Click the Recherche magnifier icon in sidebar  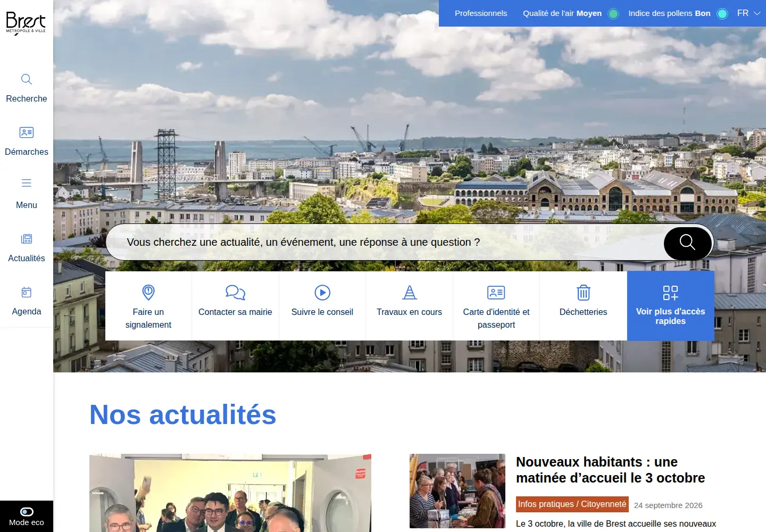pos(27,79)
